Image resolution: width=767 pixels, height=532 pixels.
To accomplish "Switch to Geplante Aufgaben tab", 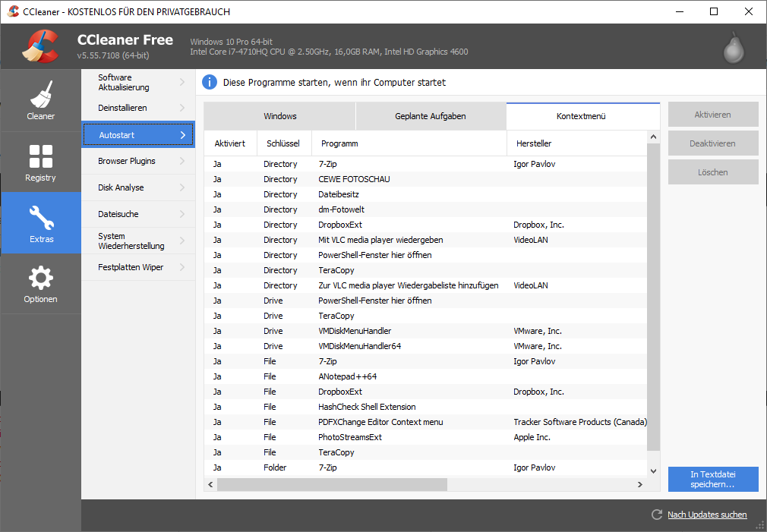I will click(x=430, y=116).
